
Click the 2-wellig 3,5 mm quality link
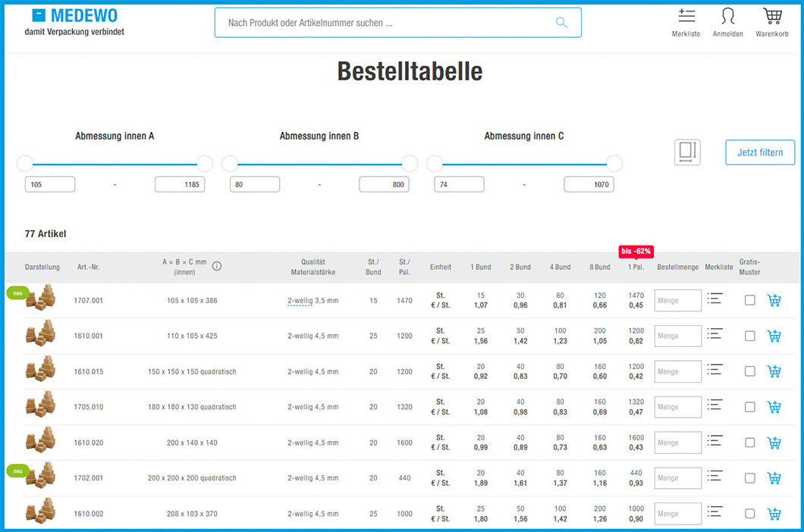point(312,301)
